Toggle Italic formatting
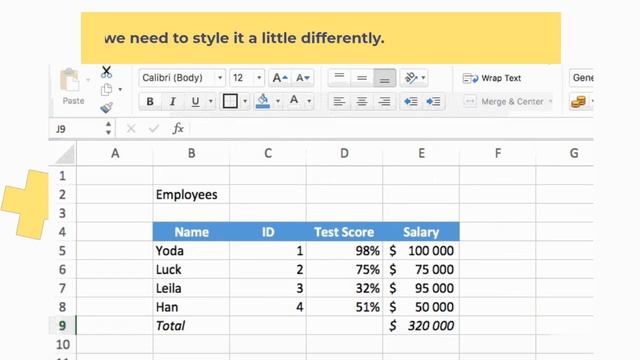 [173, 101]
